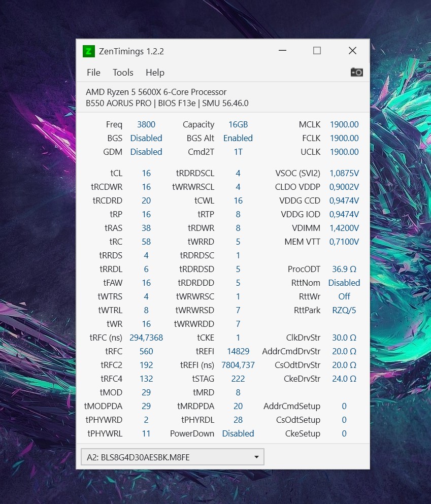Click the RttPark value RZQ/5
Viewport: 431px width, 504px height.
coord(344,310)
